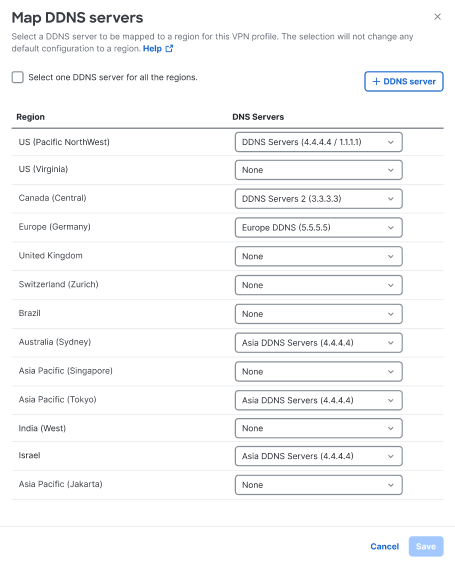This screenshot has height=563, width=455.
Task: Click the chevron in Asia Pacific (Tokyo) dropdown
Action: click(391, 400)
